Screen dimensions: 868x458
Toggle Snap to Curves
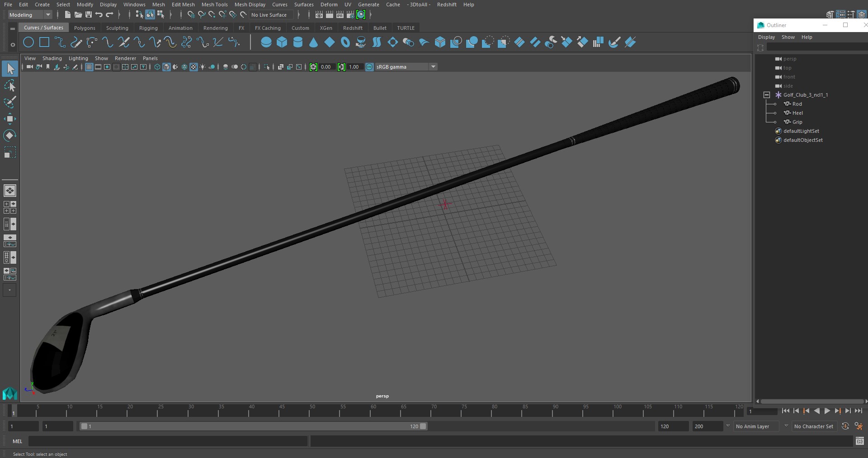point(202,15)
